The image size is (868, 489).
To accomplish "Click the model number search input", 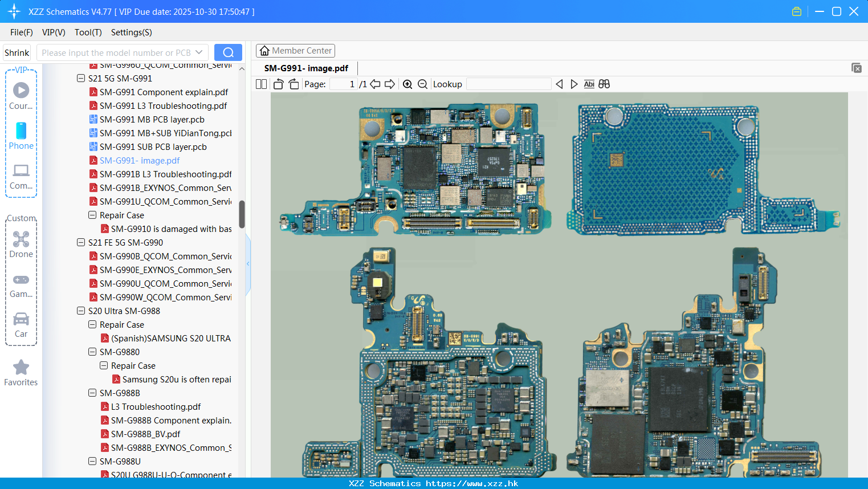I will click(116, 52).
